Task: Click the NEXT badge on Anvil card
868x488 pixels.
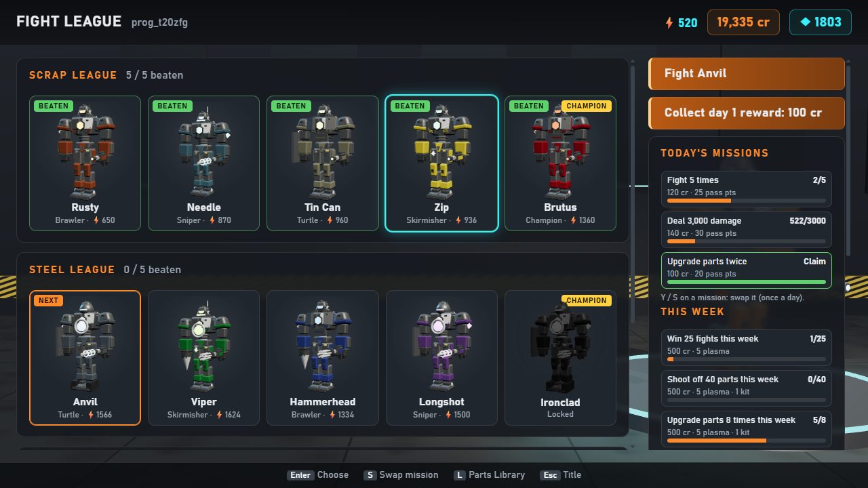Action: [x=48, y=300]
